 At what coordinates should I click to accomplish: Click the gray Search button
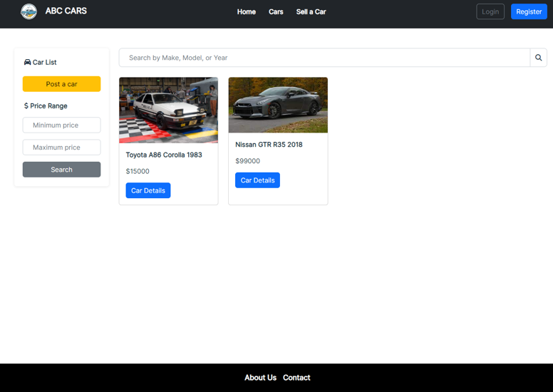coord(62,170)
